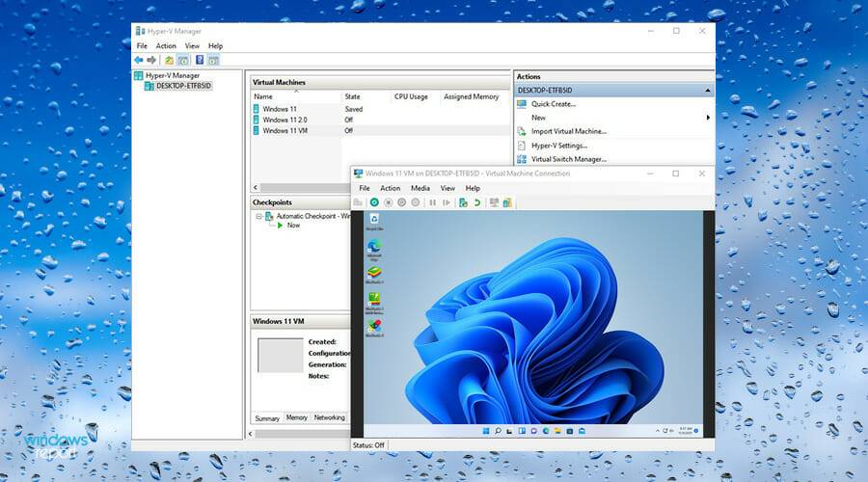Click Import Virtual Machine action
The image size is (868, 482).
pos(568,131)
